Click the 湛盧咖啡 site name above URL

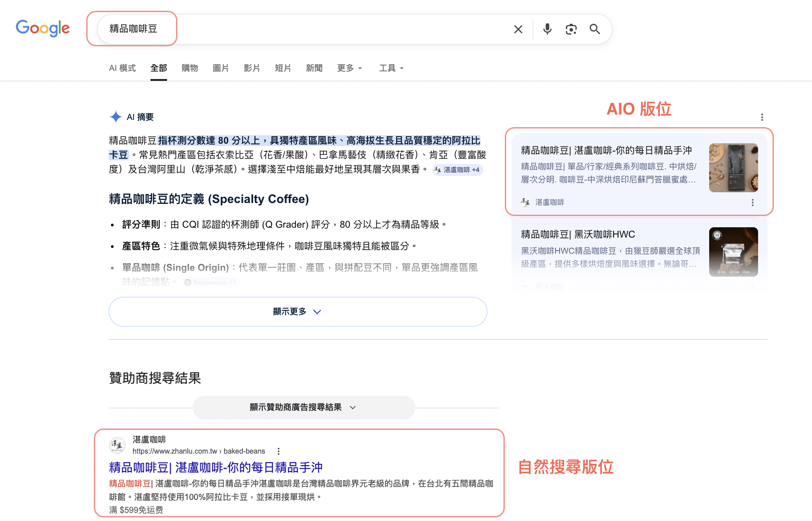(x=149, y=439)
